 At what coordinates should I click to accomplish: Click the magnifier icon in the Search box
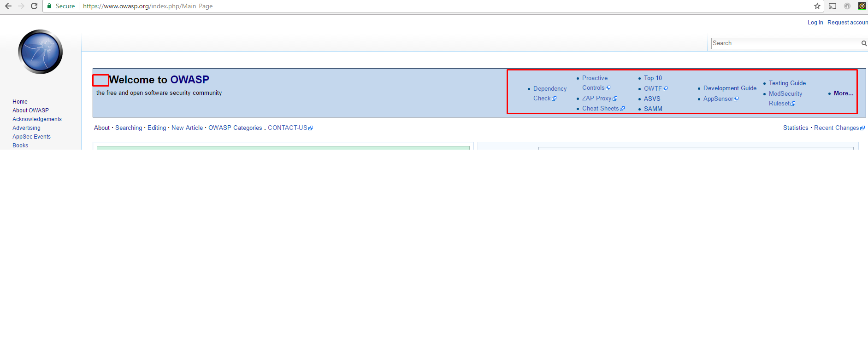[864, 43]
